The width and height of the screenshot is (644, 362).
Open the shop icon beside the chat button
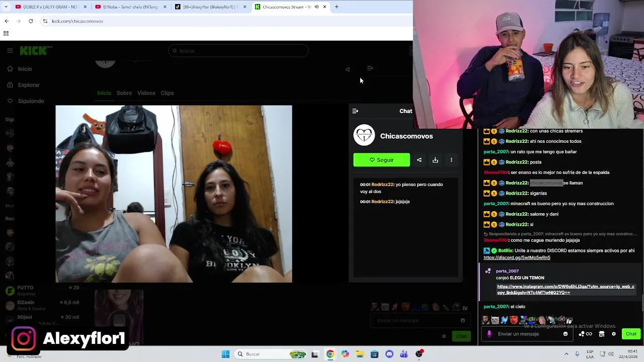(602, 334)
